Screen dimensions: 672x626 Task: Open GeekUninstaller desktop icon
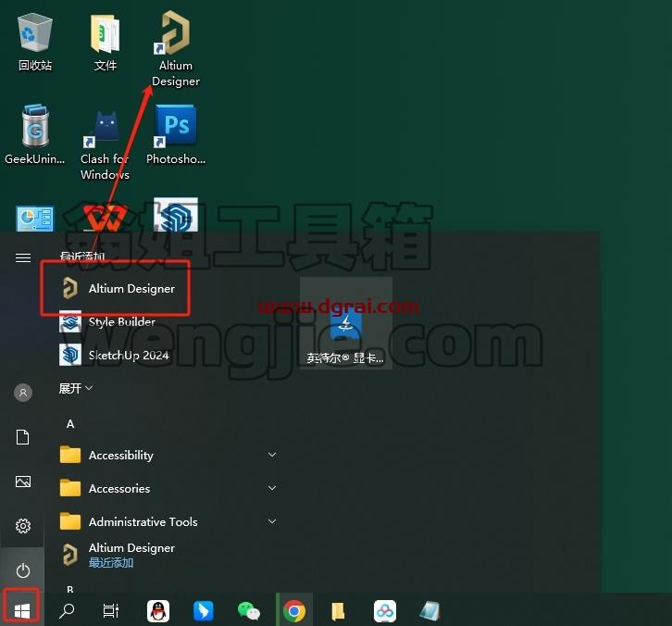(35, 134)
